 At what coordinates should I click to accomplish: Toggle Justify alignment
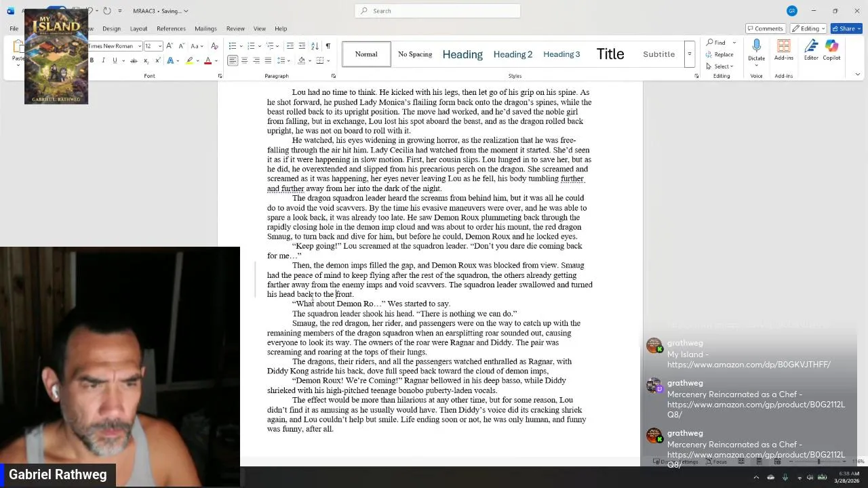[x=268, y=61]
